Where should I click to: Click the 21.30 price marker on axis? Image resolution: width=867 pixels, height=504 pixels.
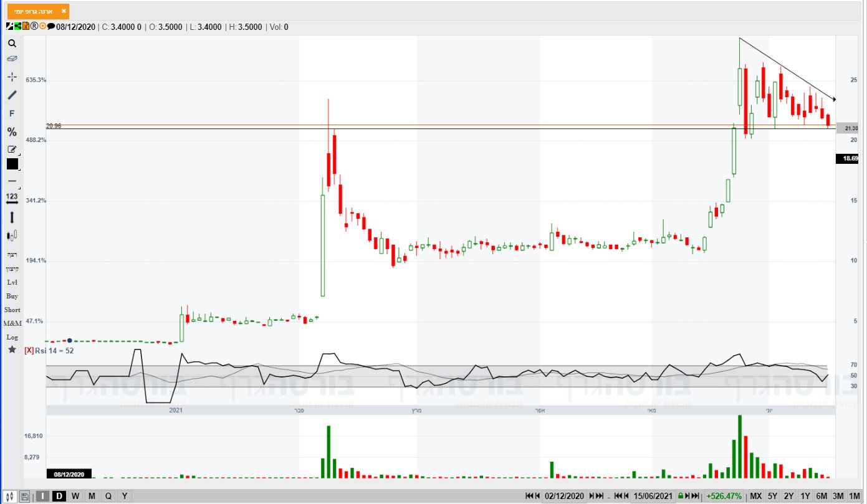click(x=846, y=128)
